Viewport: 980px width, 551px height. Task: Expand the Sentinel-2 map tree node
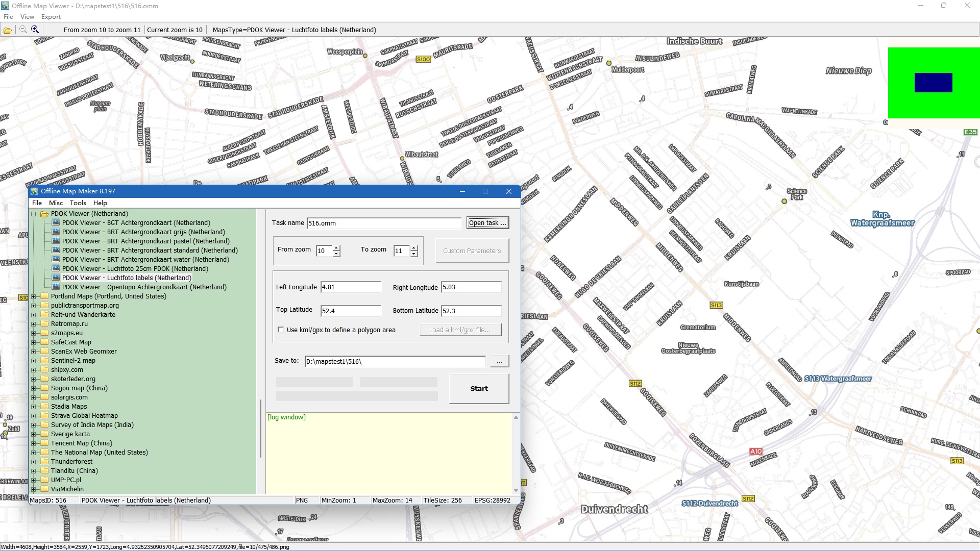[x=34, y=361]
